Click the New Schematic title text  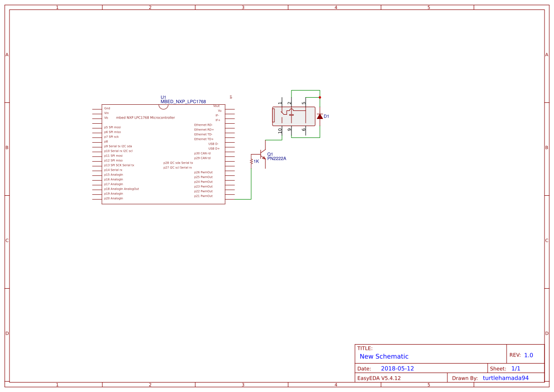pyautogui.click(x=382, y=356)
